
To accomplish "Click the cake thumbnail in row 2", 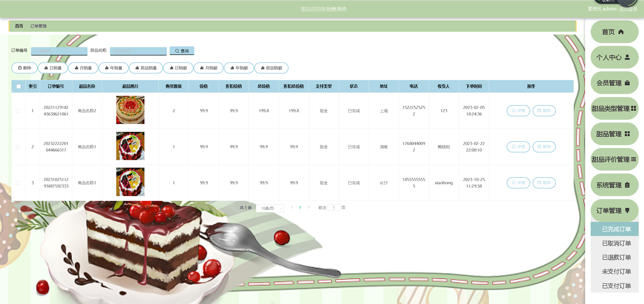I will [130, 146].
